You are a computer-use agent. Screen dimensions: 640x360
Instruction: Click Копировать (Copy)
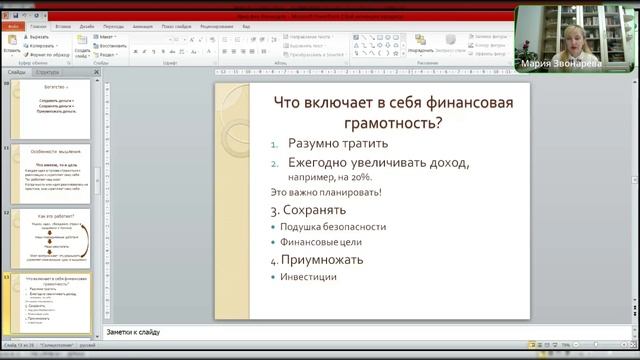click(41, 46)
